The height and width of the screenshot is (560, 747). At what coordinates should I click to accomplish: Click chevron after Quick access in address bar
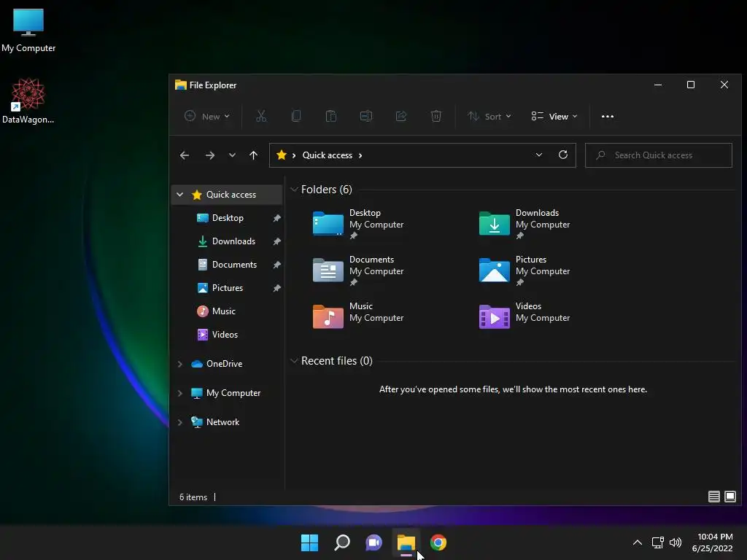tap(360, 155)
